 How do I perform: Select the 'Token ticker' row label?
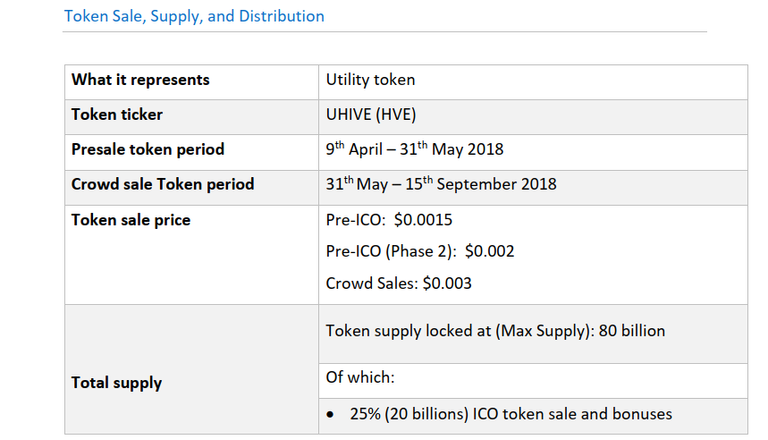117,115
